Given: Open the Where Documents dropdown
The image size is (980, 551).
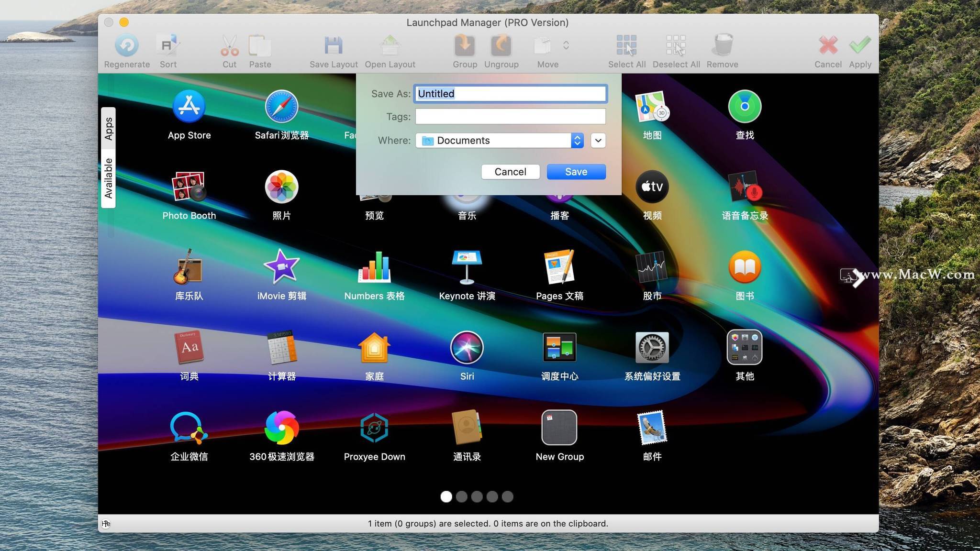Looking at the screenshot, I should click(x=500, y=140).
